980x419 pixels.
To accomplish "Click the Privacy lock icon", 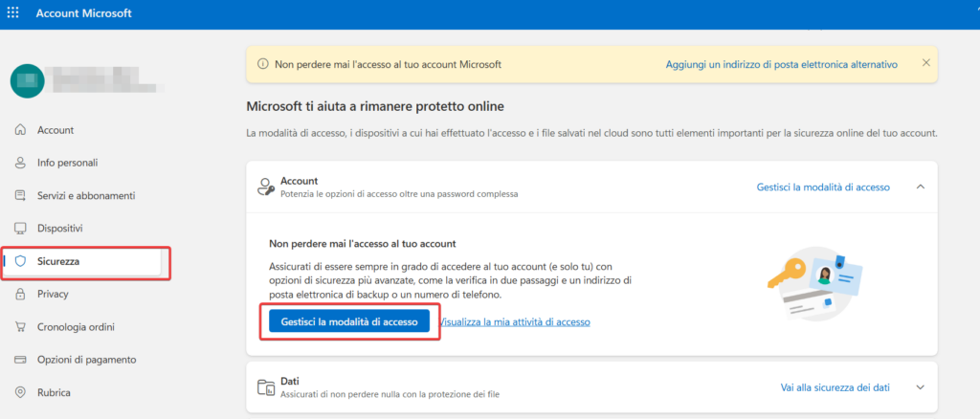I will pos(20,294).
